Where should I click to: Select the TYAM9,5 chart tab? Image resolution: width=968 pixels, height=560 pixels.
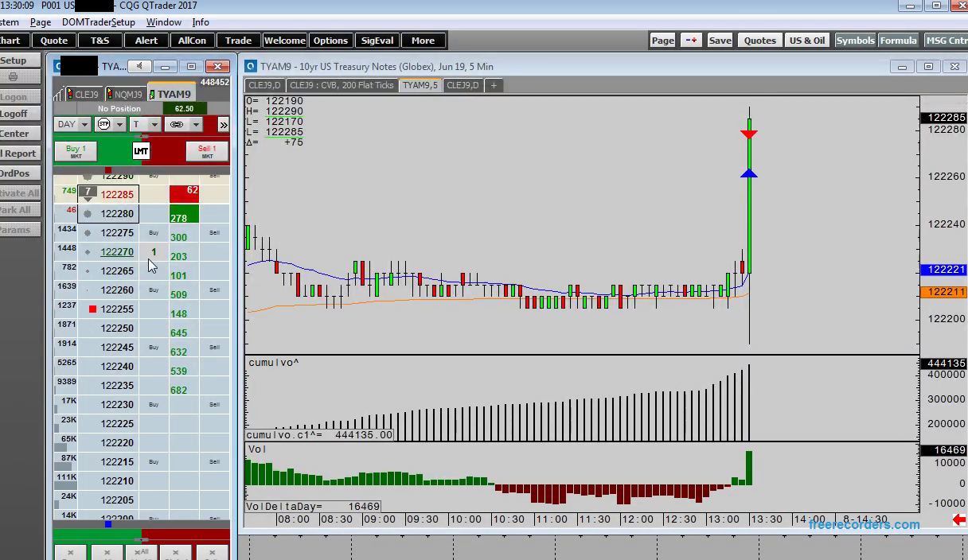tap(420, 85)
